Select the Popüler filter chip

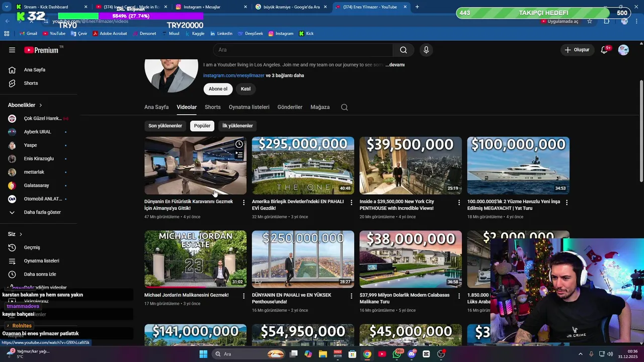(202, 126)
